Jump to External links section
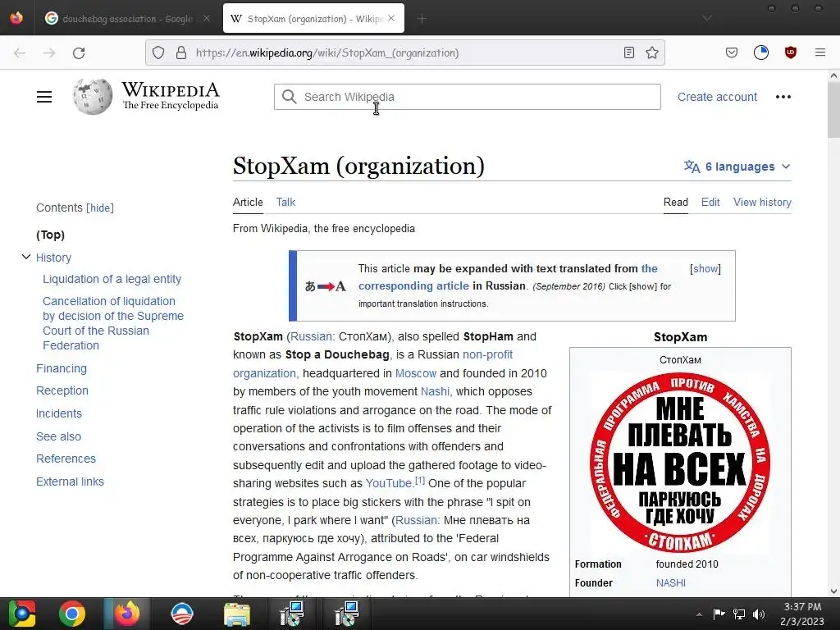 [x=70, y=482]
